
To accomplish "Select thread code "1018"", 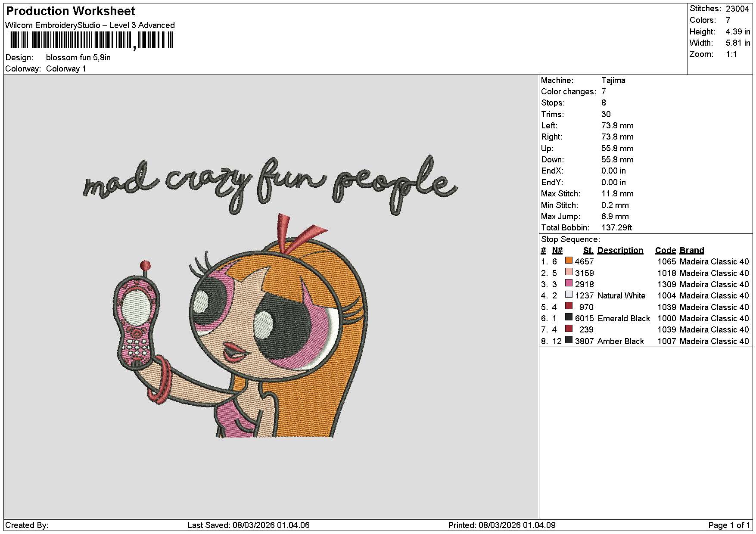I will (667, 273).
